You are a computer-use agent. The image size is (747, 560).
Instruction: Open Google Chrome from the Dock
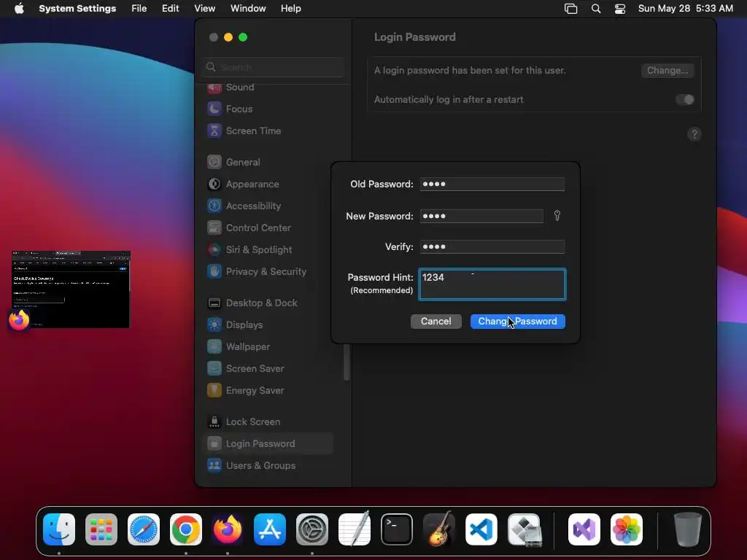(186, 529)
